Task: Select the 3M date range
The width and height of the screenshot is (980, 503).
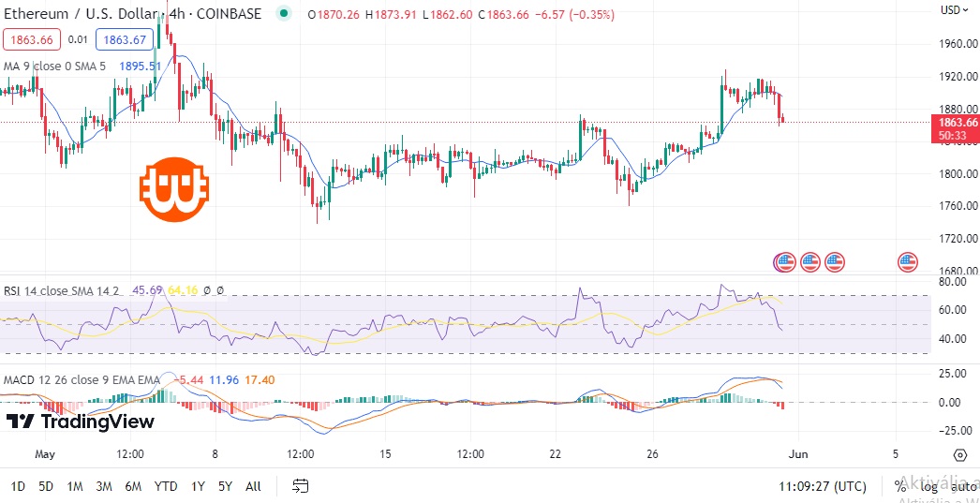Action: pos(104,485)
